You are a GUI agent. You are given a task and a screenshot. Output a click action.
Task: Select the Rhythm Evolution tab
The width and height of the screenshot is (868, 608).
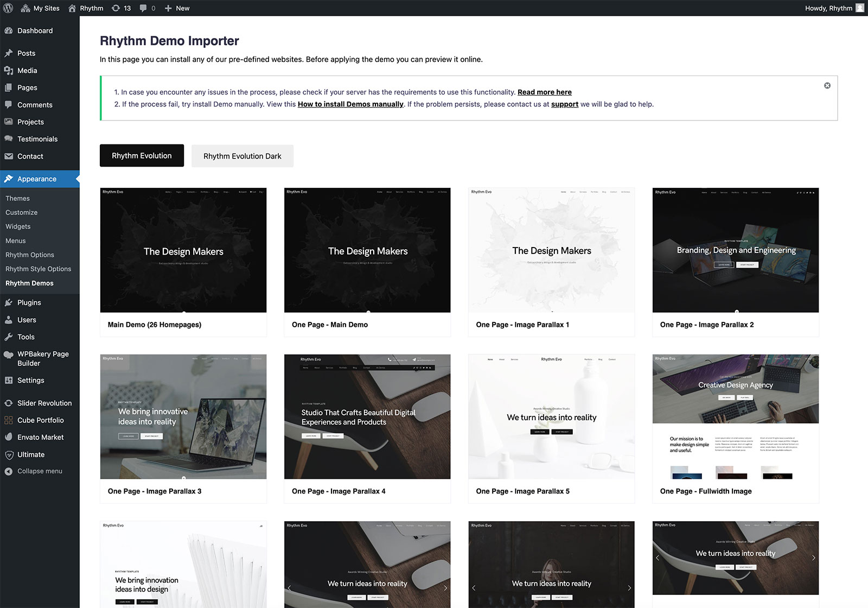pos(142,156)
